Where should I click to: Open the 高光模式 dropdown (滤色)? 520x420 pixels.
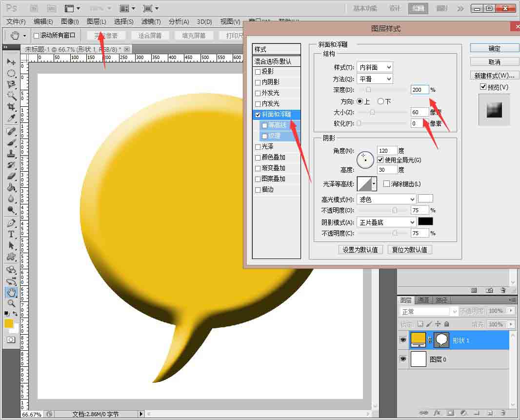(x=386, y=200)
